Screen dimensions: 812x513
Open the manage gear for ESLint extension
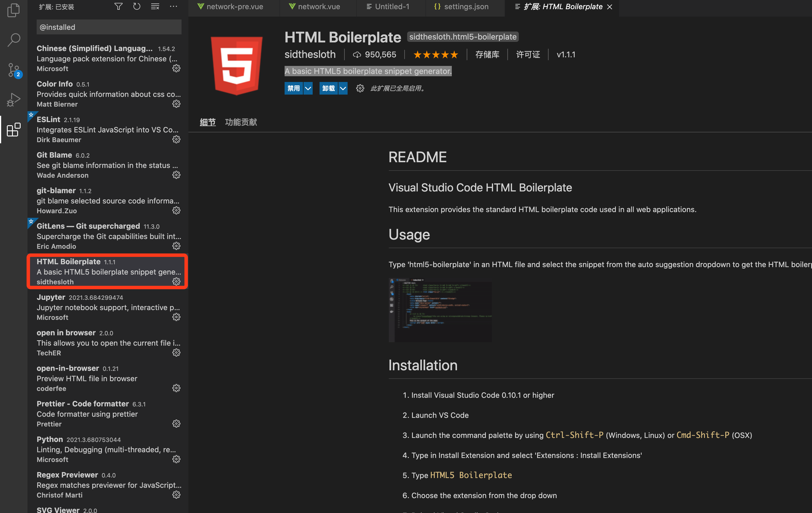(176, 139)
